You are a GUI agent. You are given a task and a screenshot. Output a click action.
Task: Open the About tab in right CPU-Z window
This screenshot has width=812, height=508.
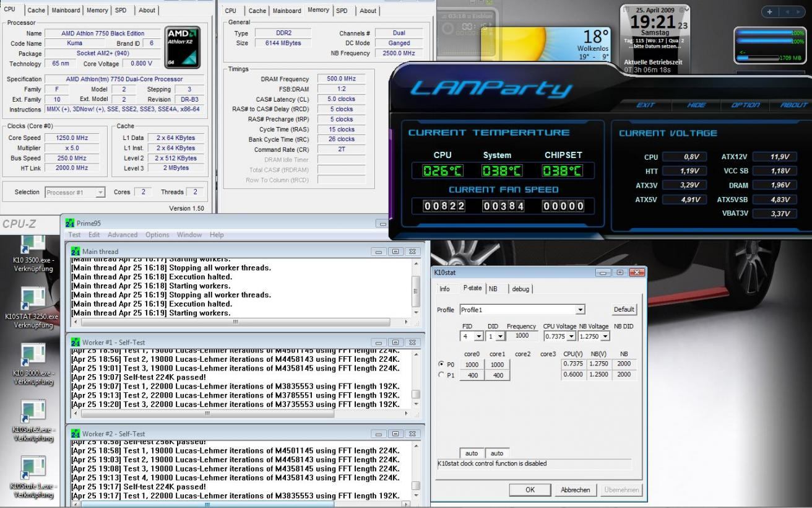point(368,11)
